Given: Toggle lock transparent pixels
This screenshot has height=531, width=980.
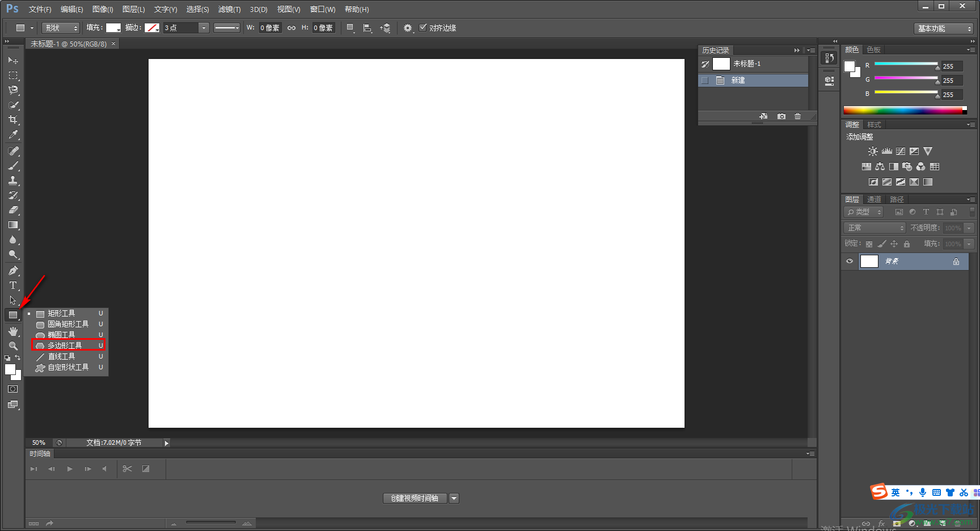Looking at the screenshot, I should click(869, 244).
